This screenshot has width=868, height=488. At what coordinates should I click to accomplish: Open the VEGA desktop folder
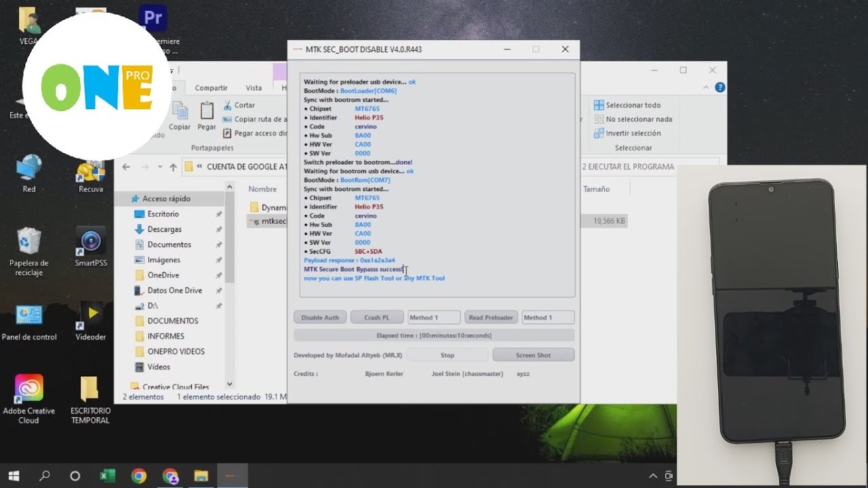[x=28, y=27]
